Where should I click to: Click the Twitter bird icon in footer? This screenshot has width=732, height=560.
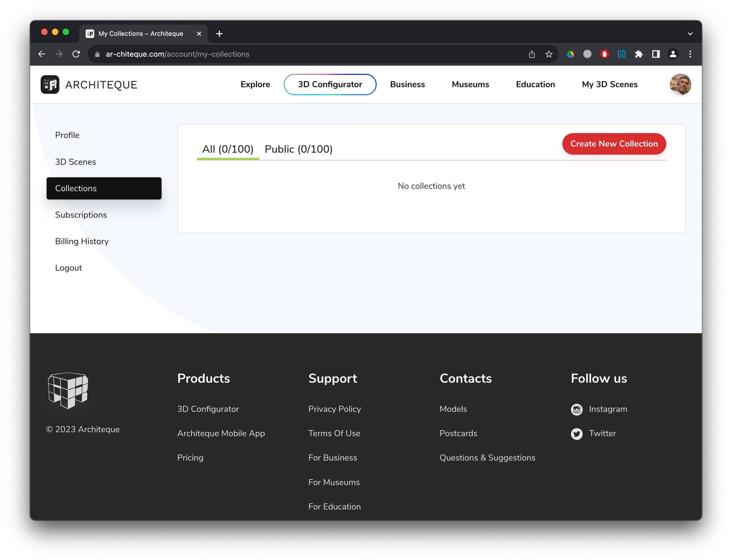577,434
